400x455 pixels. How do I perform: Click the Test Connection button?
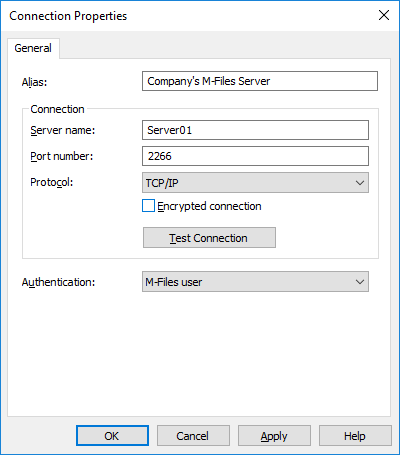coord(209,238)
